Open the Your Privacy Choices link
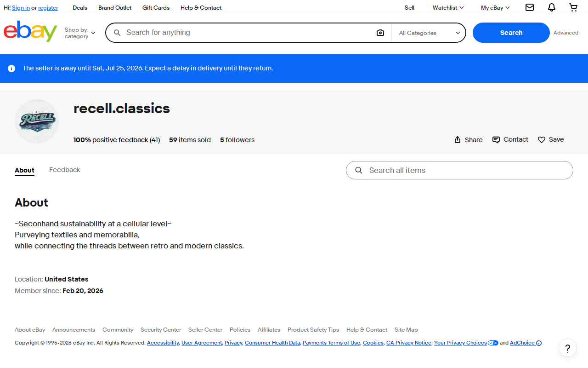Image resolution: width=588 pixels, height=368 pixels. [x=460, y=343]
